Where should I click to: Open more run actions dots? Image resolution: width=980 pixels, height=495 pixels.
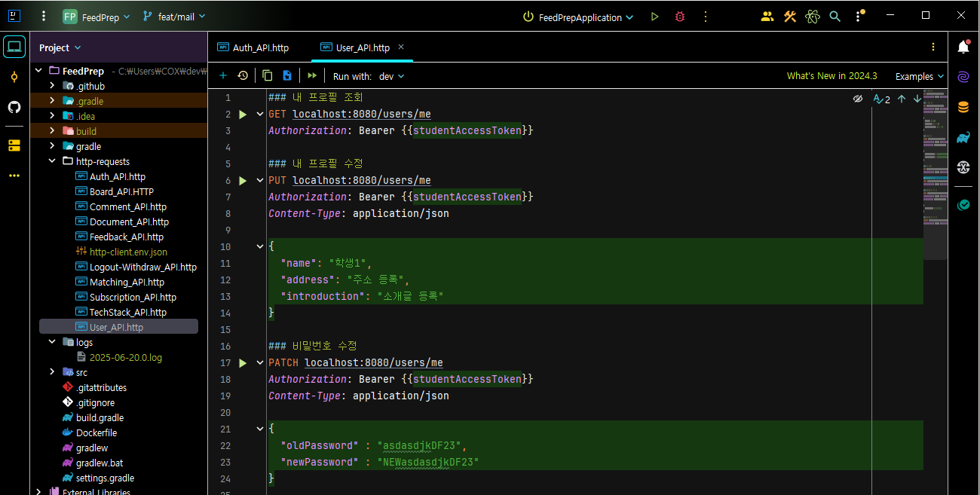click(x=706, y=17)
